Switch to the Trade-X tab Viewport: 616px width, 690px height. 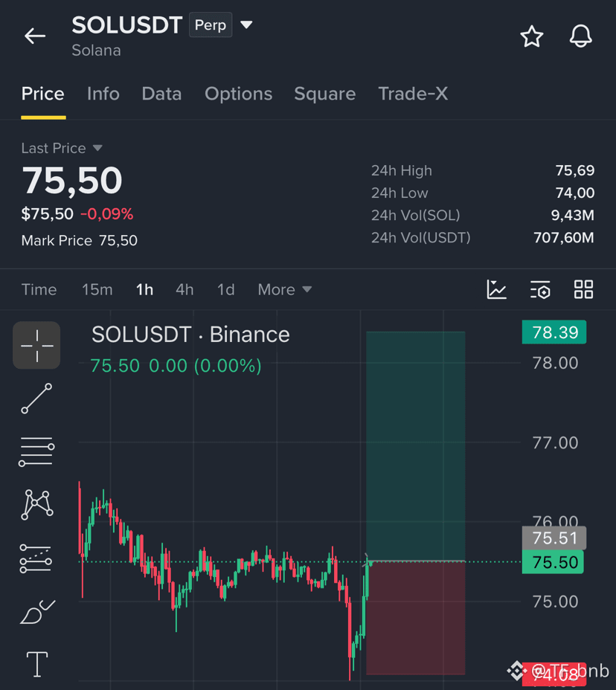(413, 94)
